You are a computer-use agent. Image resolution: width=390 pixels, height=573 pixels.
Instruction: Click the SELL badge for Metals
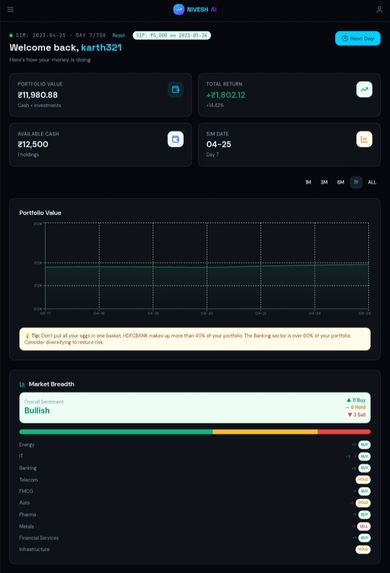363,526
